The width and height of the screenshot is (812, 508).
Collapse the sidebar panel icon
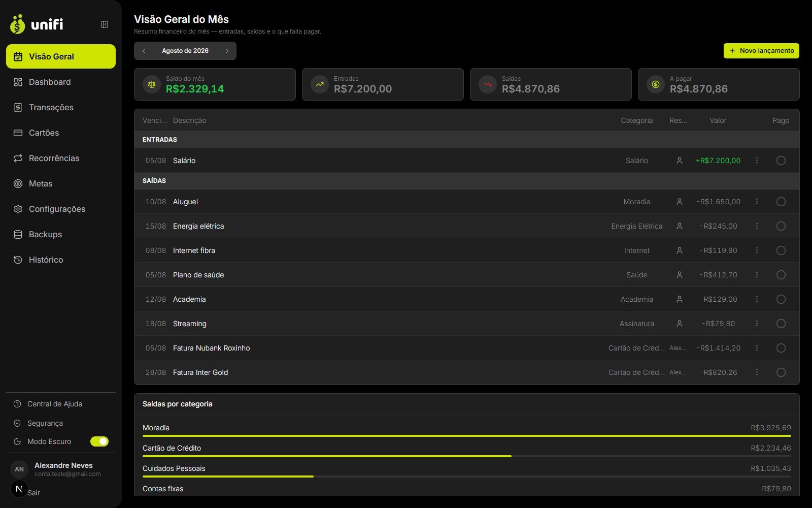coord(105,24)
